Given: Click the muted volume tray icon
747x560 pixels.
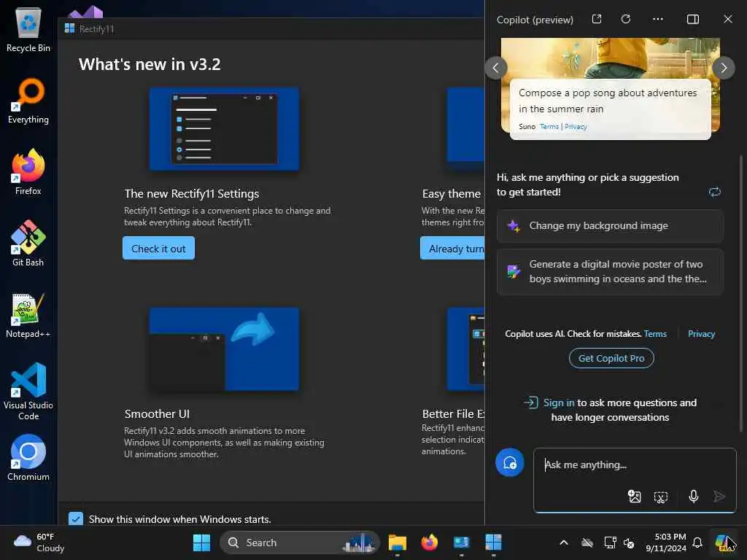Looking at the screenshot, I should [x=629, y=542].
